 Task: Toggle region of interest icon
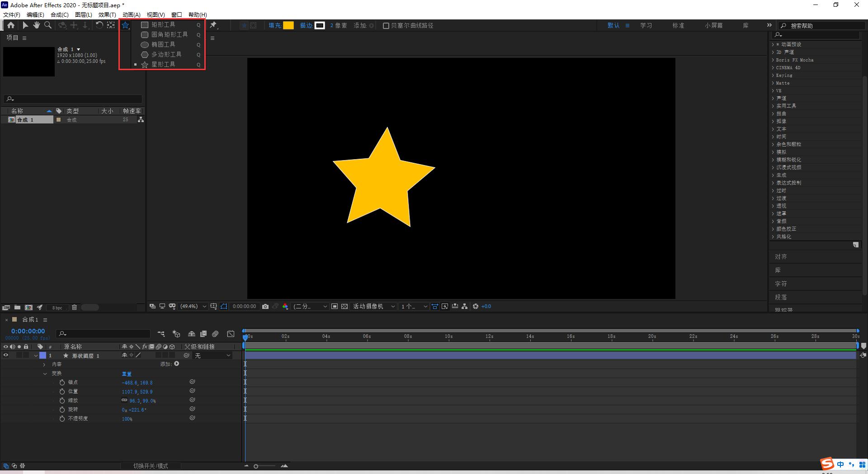coord(335,306)
